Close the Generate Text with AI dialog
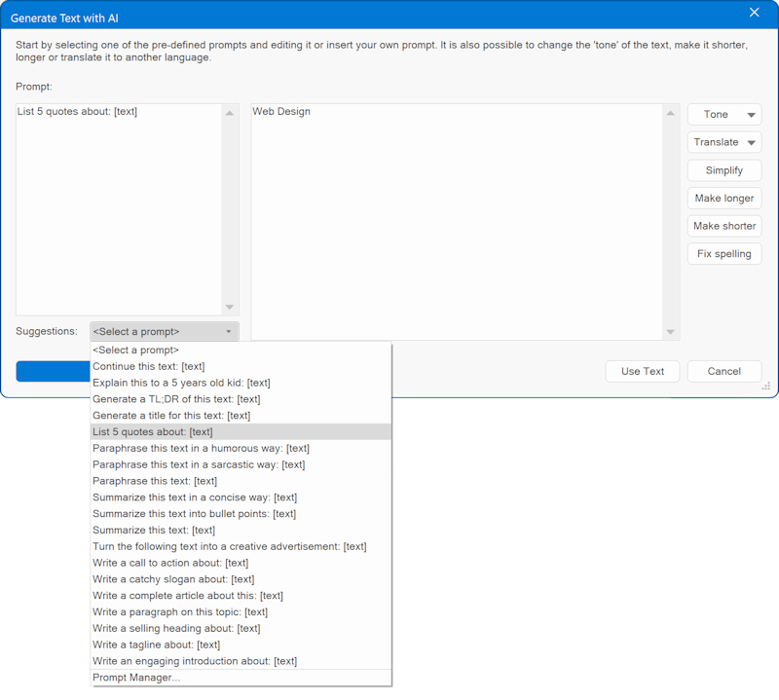779x700 pixels. pos(754,13)
